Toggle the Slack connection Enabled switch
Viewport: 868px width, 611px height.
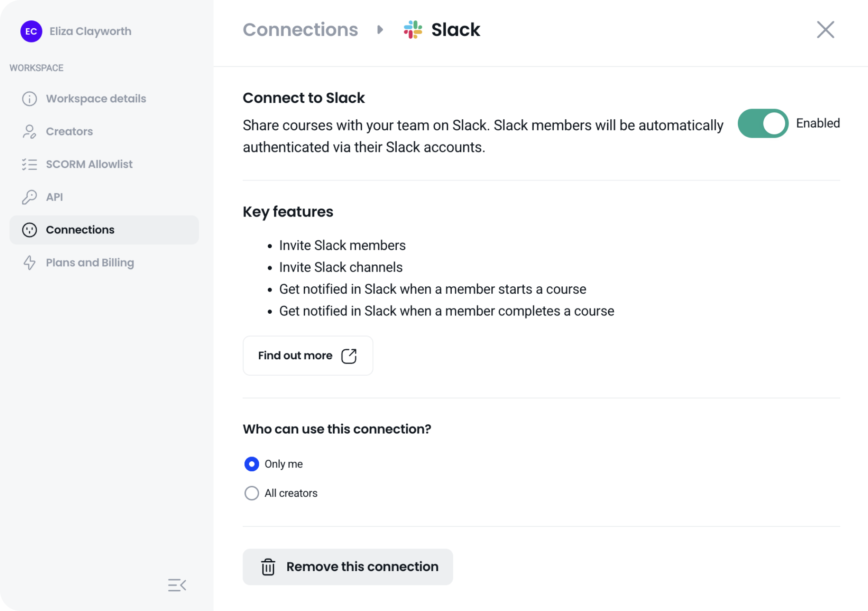(763, 123)
